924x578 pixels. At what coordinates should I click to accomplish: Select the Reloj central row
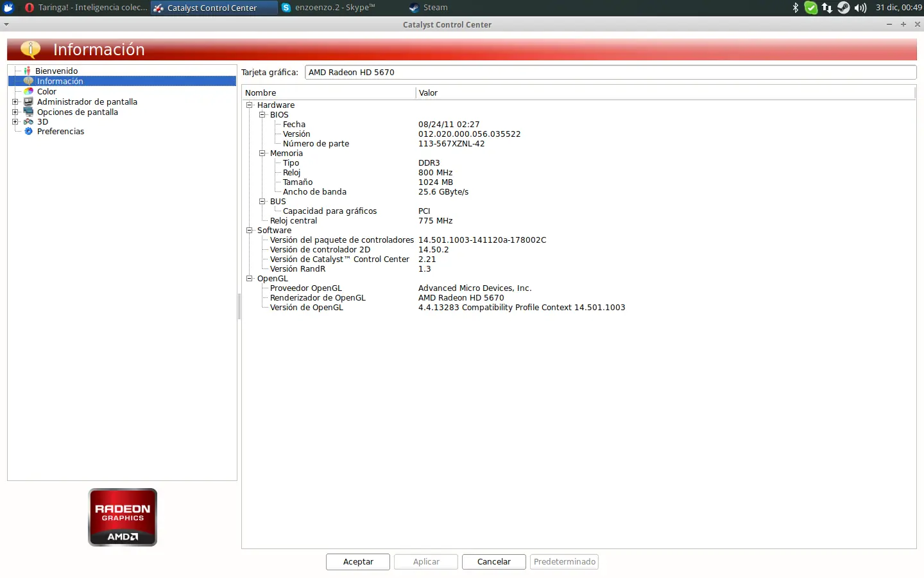577,220
